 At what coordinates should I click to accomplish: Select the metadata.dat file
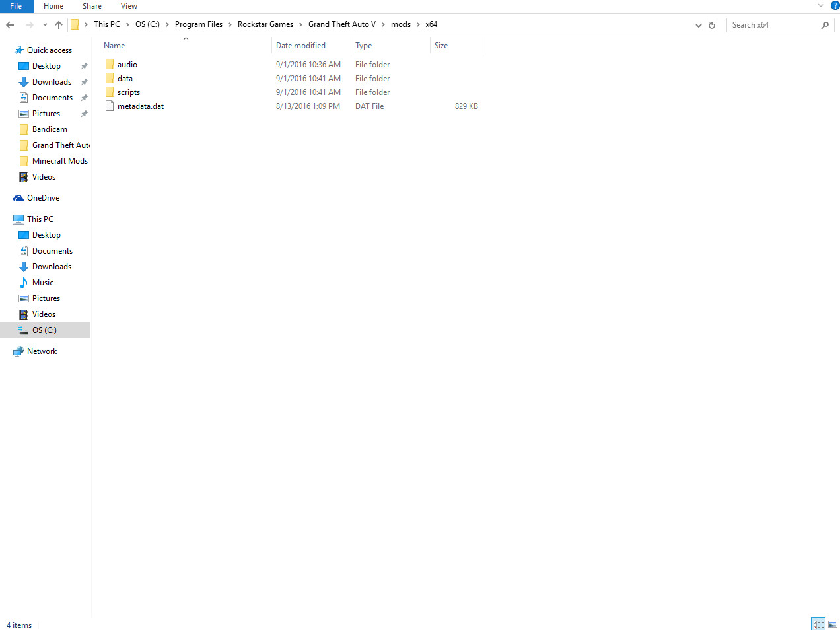[141, 106]
